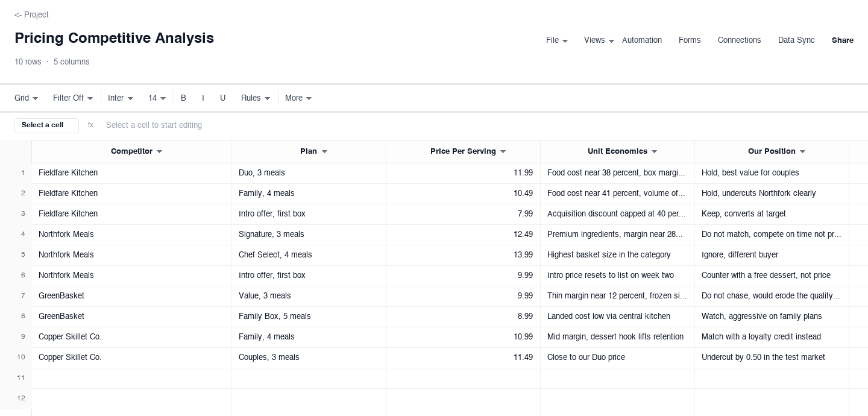Screen dimensions: 868x416
Task: Select the 'Duo, 3 meals' cell
Action: [x=309, y=173]
